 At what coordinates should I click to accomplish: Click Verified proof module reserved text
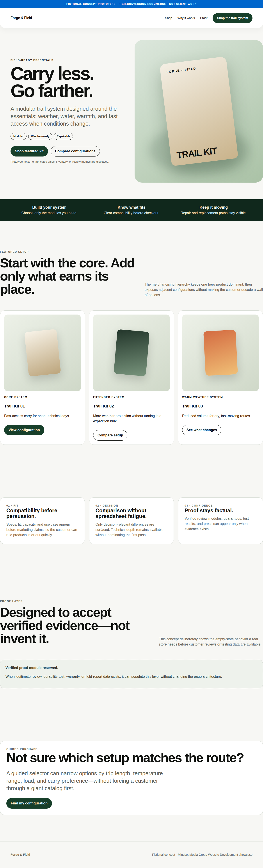[32, 668]
